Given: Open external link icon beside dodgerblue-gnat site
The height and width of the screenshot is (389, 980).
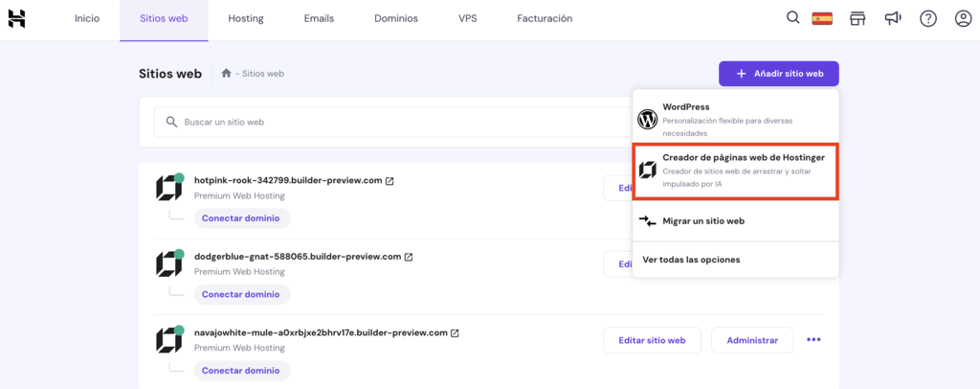Looking at the screenshot, I should click(409, 257).
